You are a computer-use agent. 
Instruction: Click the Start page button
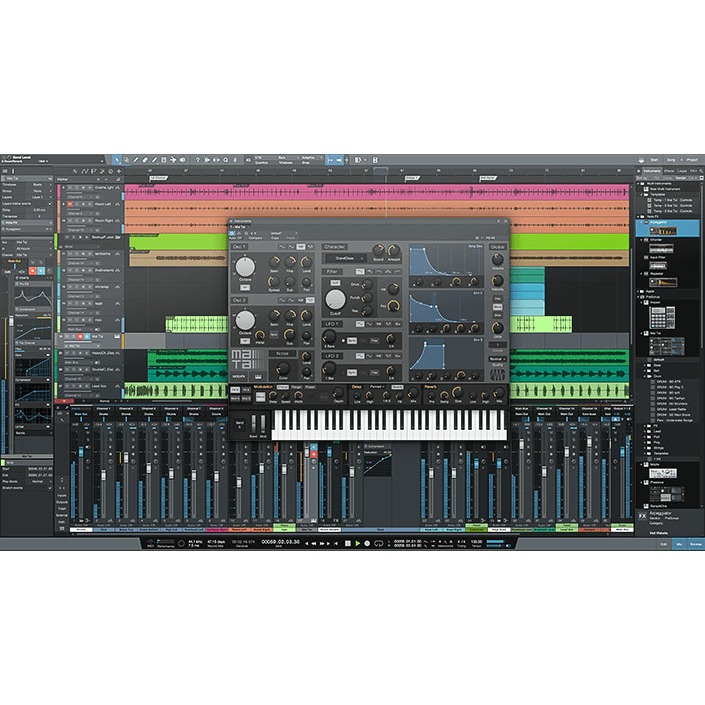tap(653, 159)
